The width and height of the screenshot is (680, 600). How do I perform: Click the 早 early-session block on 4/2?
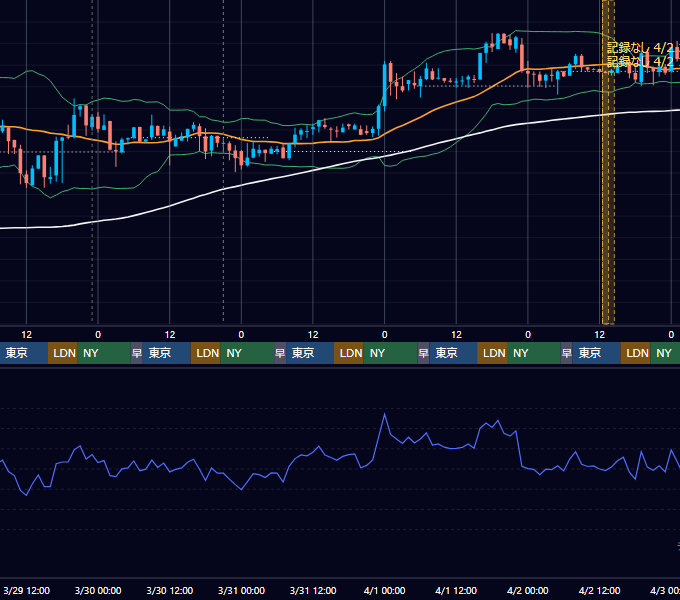pyautogui.click(x=566, y=353)
